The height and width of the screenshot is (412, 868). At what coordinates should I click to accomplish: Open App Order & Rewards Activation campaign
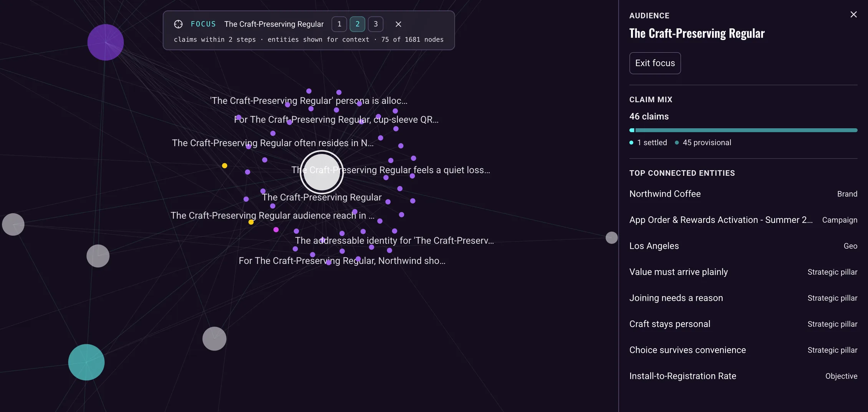743,220
